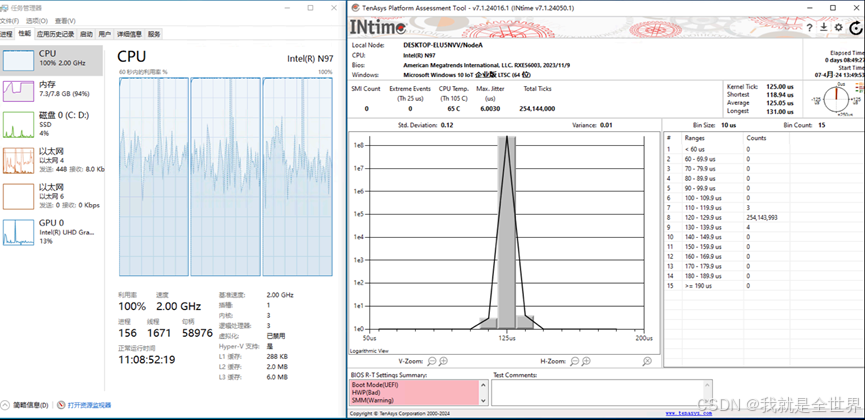865x420 pixels.
Task: Click the INtime logo in banner
Action: [x=378, y=27]
